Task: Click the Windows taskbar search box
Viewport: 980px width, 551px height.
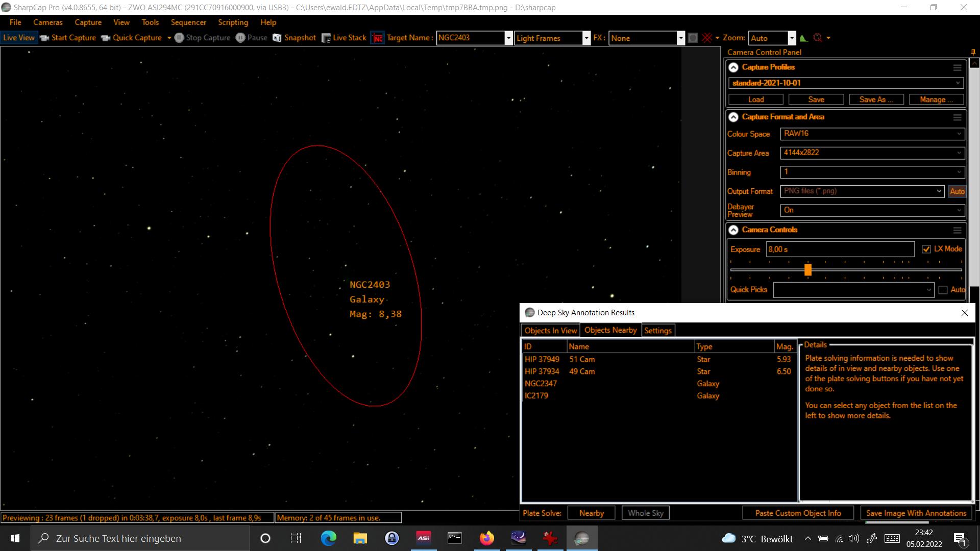Action: pos(140,538)
